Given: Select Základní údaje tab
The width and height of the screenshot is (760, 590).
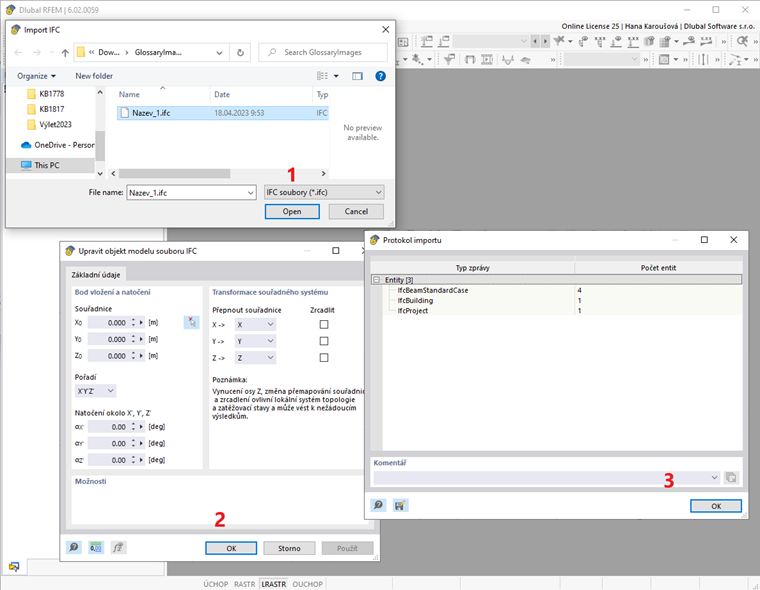Looking at the screenshot, I should point(95,274).
